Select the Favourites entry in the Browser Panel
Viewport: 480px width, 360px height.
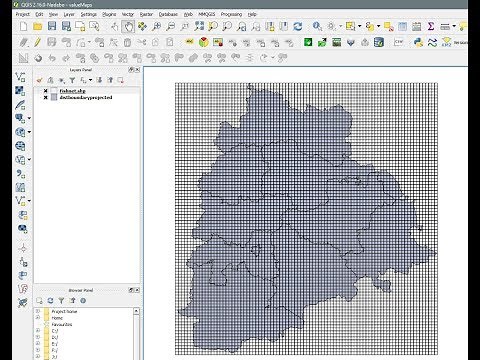[x=62, y=324]
